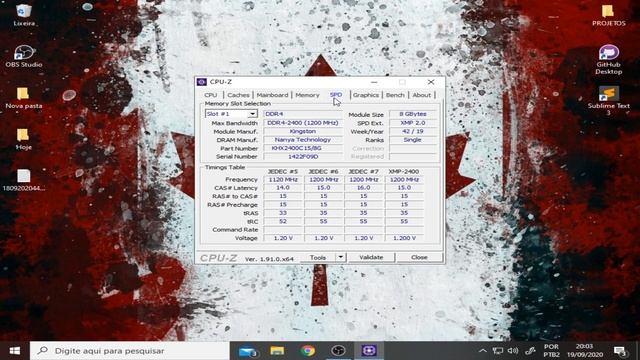Click the tRAS value 33
Viewport: 640px width, 360px height.
pos(283,213)
